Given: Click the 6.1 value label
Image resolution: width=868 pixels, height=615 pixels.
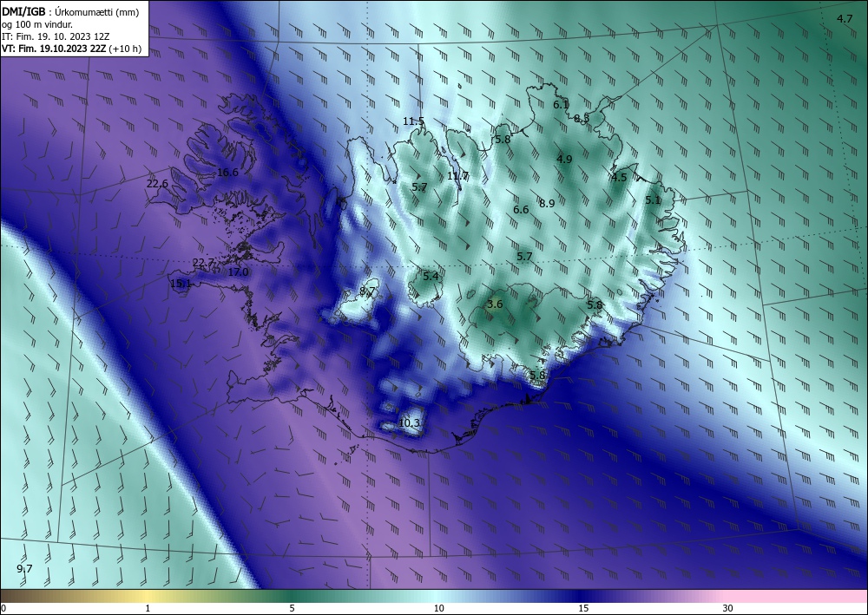Looking at the screenshot, I should click(561, 104).
